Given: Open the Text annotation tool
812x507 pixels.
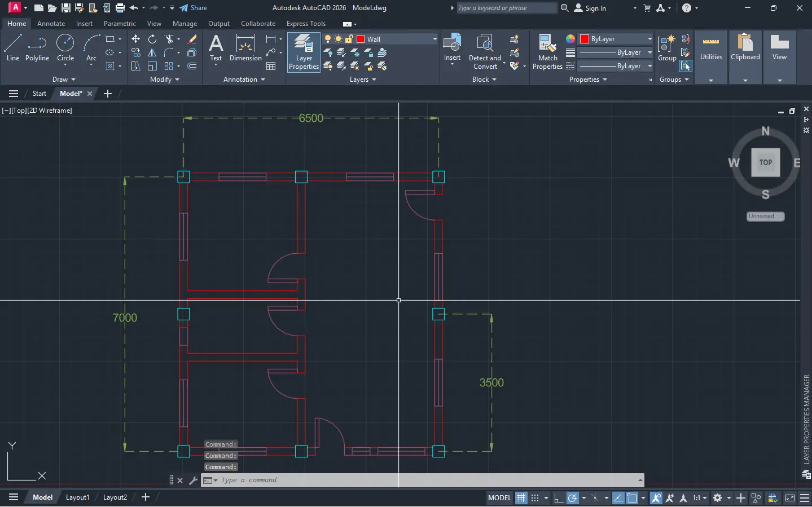Looking at the screenshot, I should [x=216, y=49].
